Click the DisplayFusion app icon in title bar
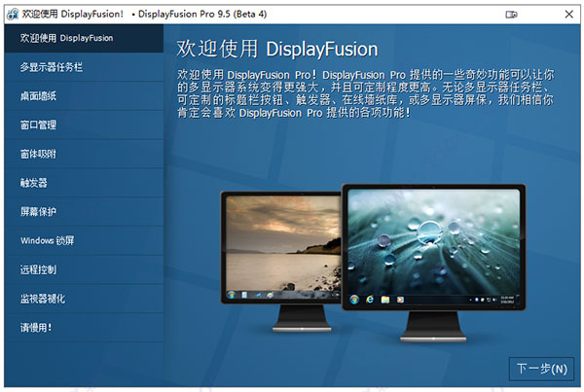Image resolution: width=584 pixels, height=392 pixels. tap(13, 15)
